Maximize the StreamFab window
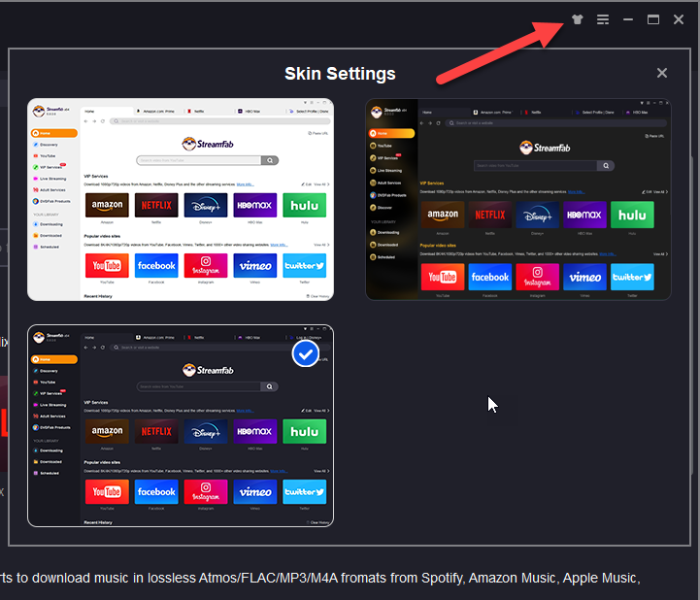This screenshot has width=700, height=600. click(x=653, y=19)
